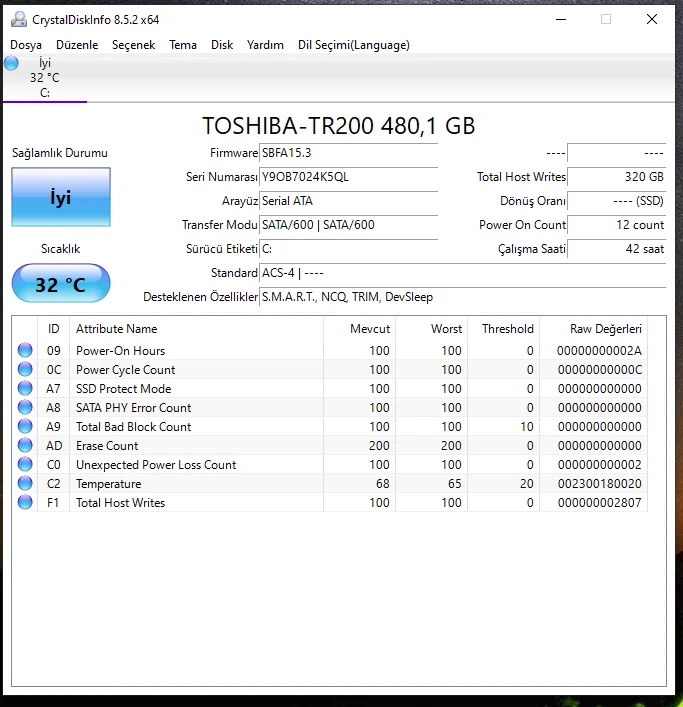Viewport: 683px width, 707px height.
Task: Open Dil Seçimi(Language) menu
Action: pos(353,45)
